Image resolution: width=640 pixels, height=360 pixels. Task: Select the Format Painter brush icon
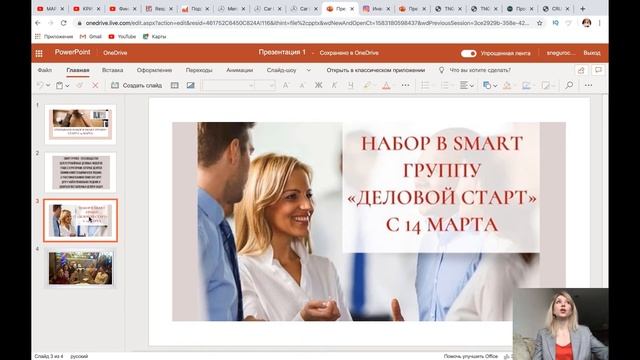[80, 85]
